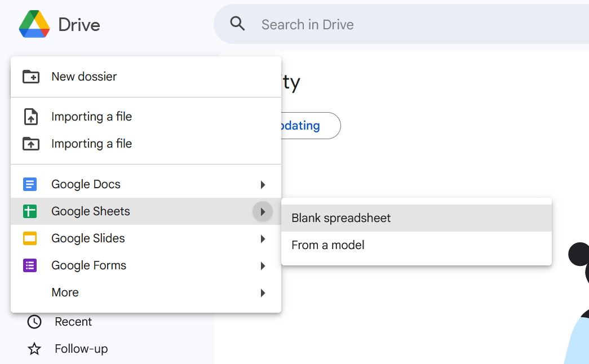Viewport: 589px width, 364px height.
Task: Choose From a model option
Action: 416,245
